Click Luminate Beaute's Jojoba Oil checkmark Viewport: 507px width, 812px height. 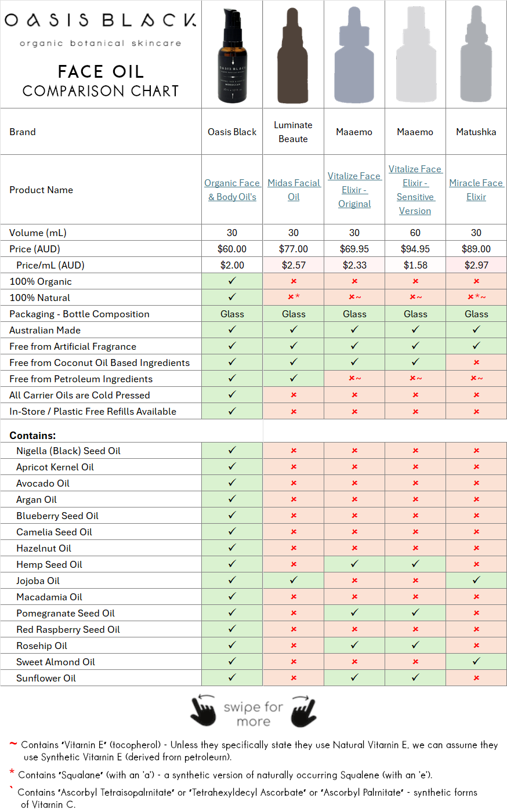pyautogui.click(x=294, y=580)
